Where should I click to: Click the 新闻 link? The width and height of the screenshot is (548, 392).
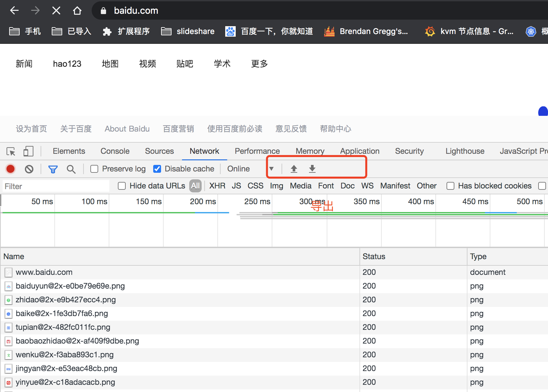point(24,64)
